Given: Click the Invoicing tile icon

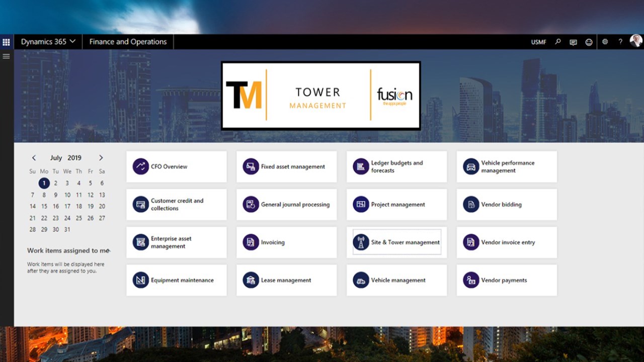Looking at the screenshot, I should 251,242.
